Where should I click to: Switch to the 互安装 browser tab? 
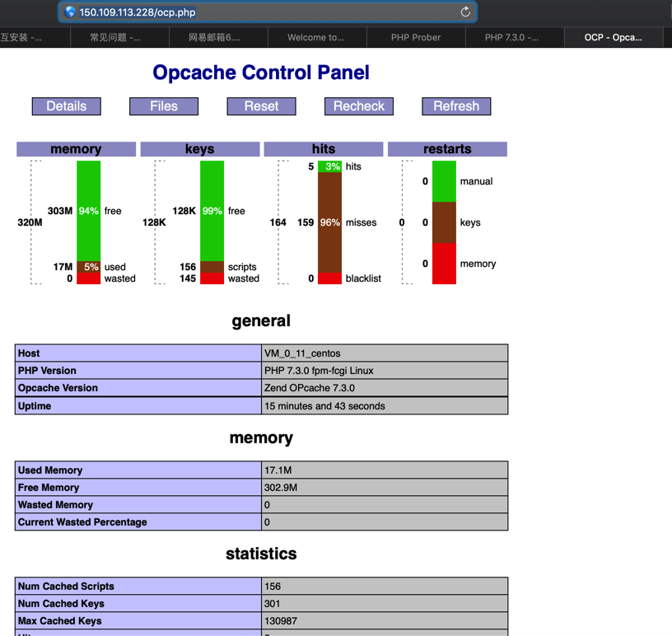tap(35, 37)
